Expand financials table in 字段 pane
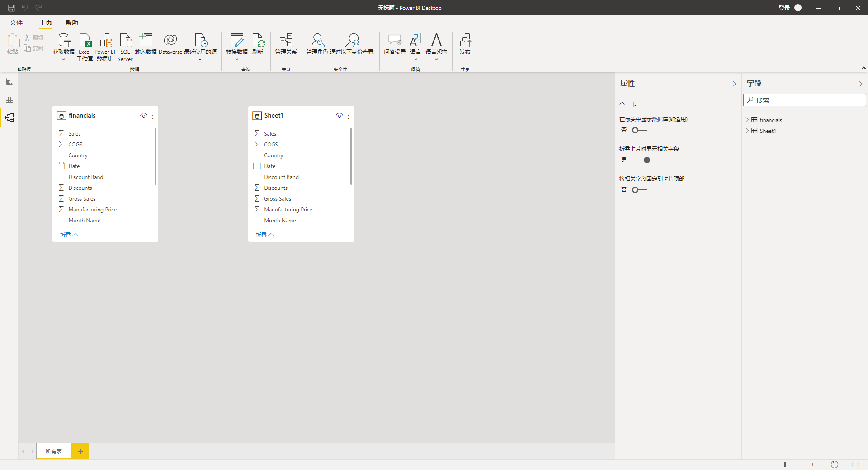 coord(747,120)
